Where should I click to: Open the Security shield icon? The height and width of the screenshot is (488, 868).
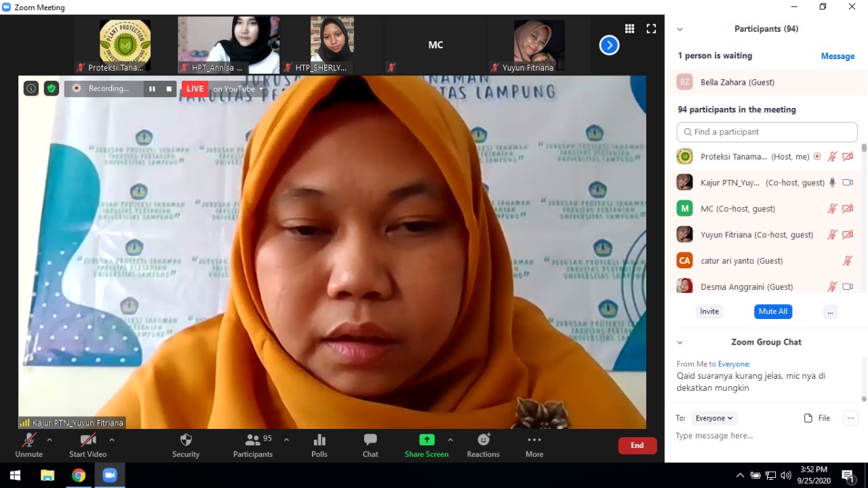click(186, 440)
